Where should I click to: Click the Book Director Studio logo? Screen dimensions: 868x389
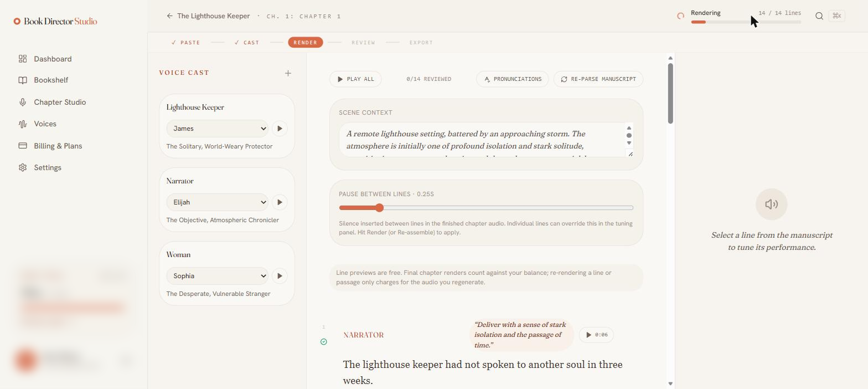click(x=55, y=21)
